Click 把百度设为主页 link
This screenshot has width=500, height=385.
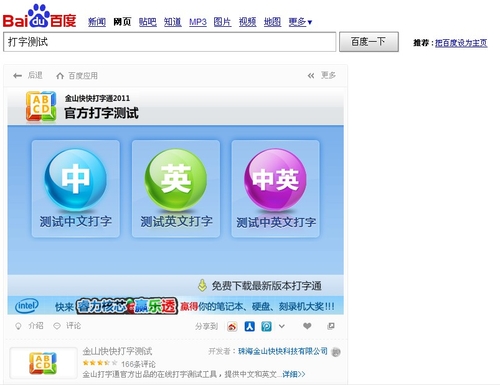pyautogui.click(x=461, y=43)
